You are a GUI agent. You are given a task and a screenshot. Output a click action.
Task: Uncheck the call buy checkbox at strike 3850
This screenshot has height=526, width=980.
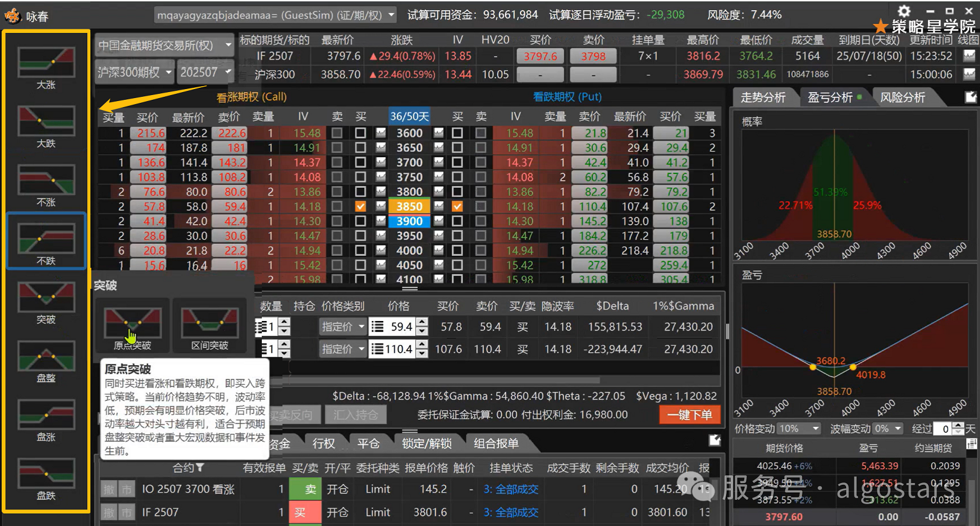pos(360,206)
